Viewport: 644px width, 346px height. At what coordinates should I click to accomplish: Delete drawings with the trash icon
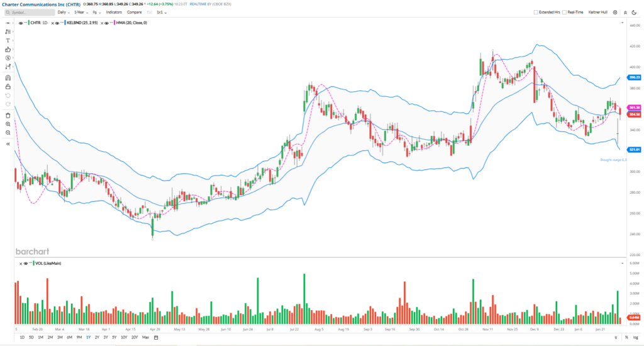click(x=8, y=115)
